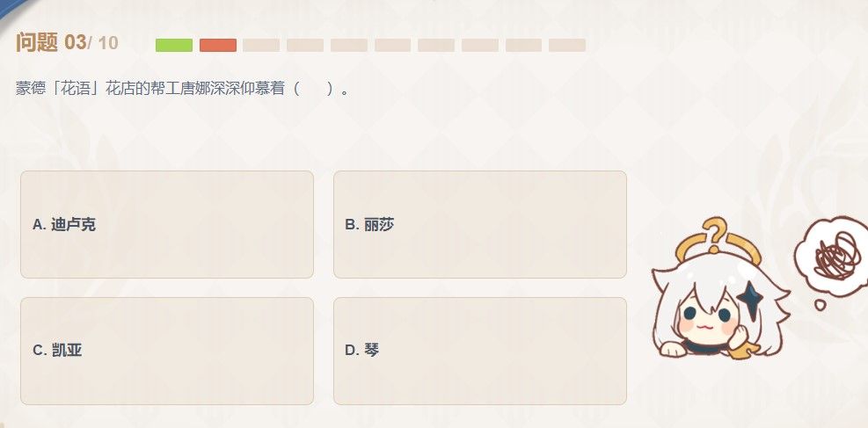Select answer A. 迪卢克

[167, 225]
